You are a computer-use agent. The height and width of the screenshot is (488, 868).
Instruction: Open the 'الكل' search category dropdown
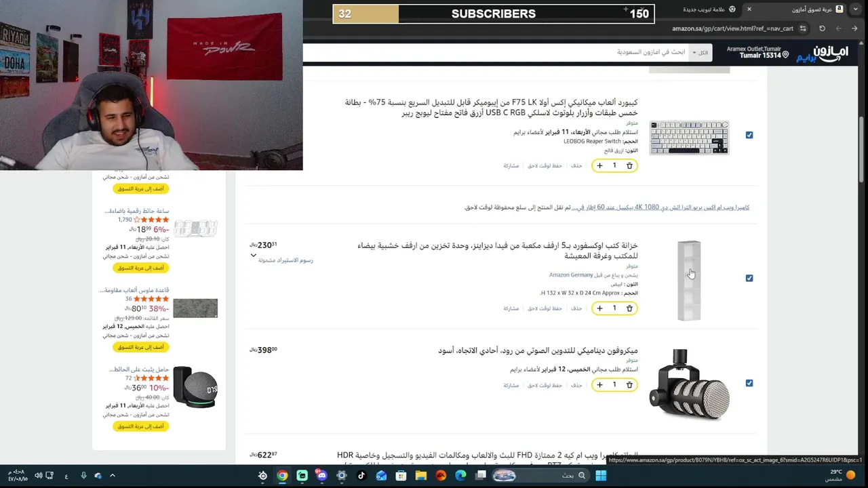click(700, 52)
